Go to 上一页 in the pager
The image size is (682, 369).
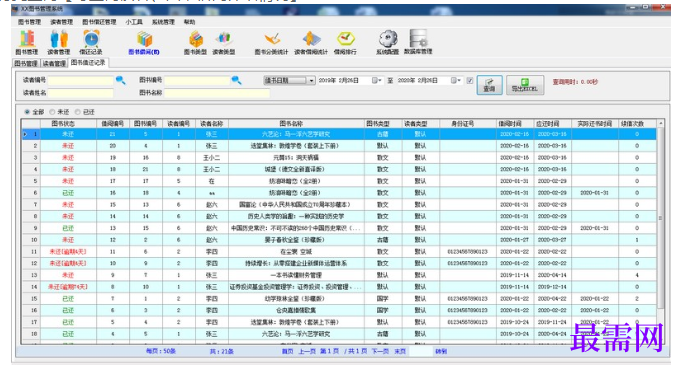click(307, 351)
